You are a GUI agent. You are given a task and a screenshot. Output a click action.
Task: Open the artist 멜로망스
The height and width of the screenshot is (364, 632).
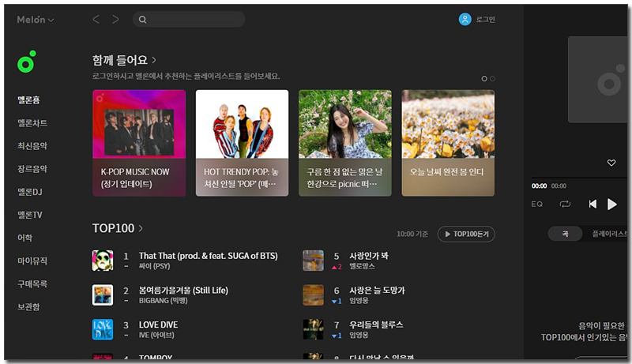362,266
